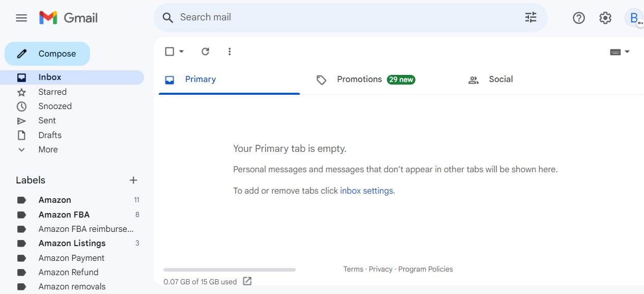Open the Program Policies link
644x294 pixels.
(426, 269)
